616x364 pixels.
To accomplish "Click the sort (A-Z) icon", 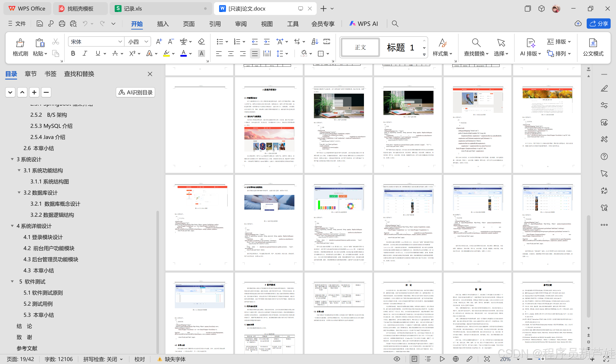I will (315, 42).
